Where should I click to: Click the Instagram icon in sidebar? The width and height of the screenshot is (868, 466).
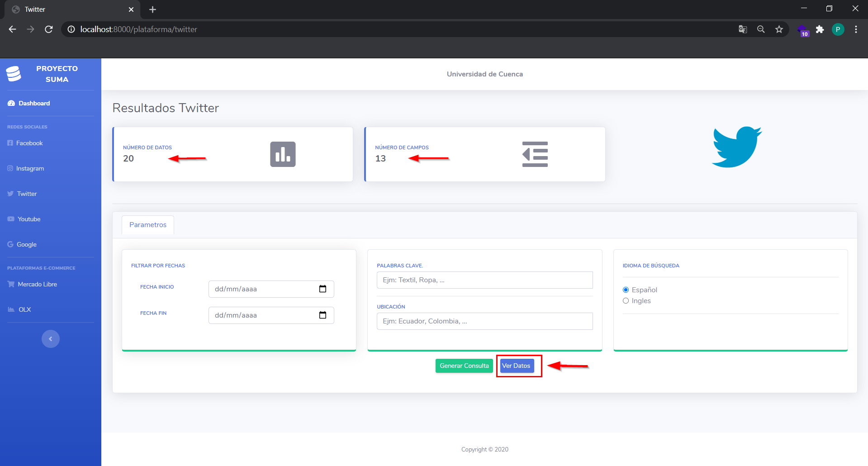coord(10,168)
